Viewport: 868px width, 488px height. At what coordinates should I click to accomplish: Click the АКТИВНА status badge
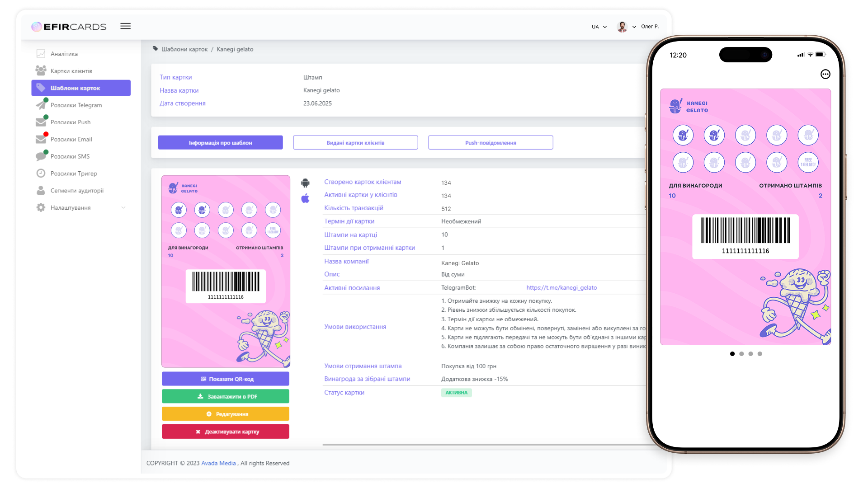457,393
